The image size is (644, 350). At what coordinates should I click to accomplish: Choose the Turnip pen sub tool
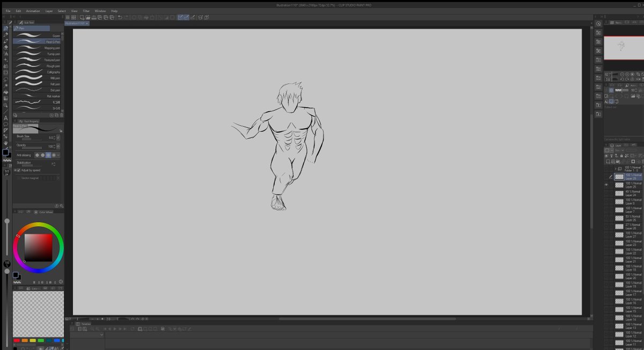click(x=38, y=54)
